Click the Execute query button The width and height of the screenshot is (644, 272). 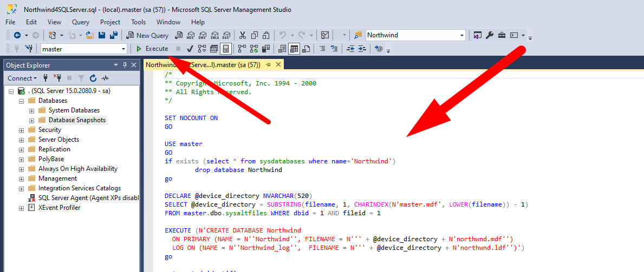point(152,49)
